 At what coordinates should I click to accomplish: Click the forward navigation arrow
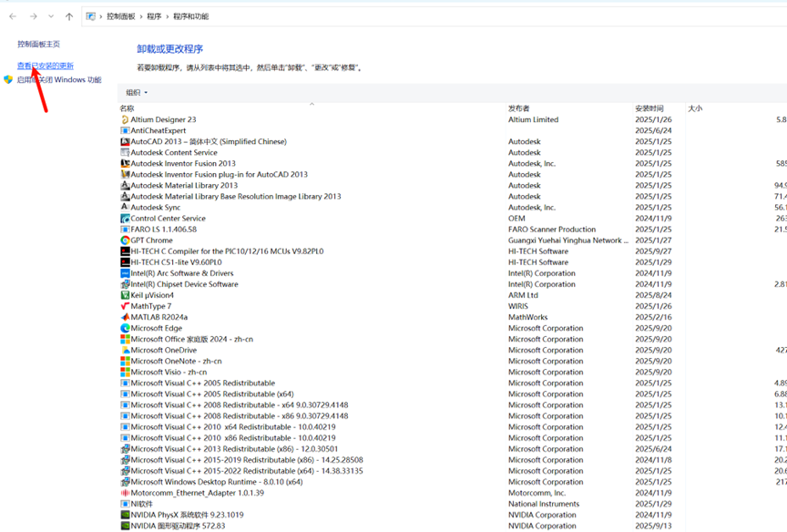[x=33, y=16]
